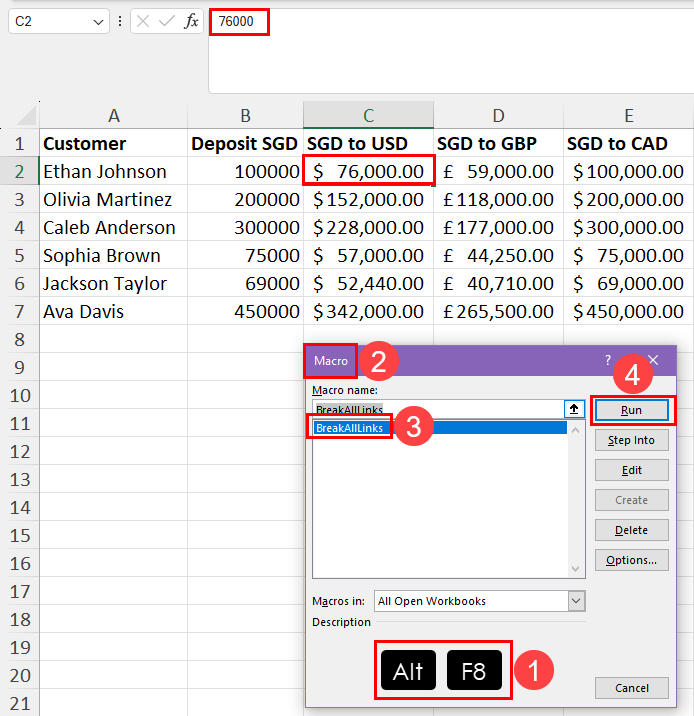This screenshot has height=716, width=694.
Task: Open macro Options... button
Action: click(x=631, y=560)
